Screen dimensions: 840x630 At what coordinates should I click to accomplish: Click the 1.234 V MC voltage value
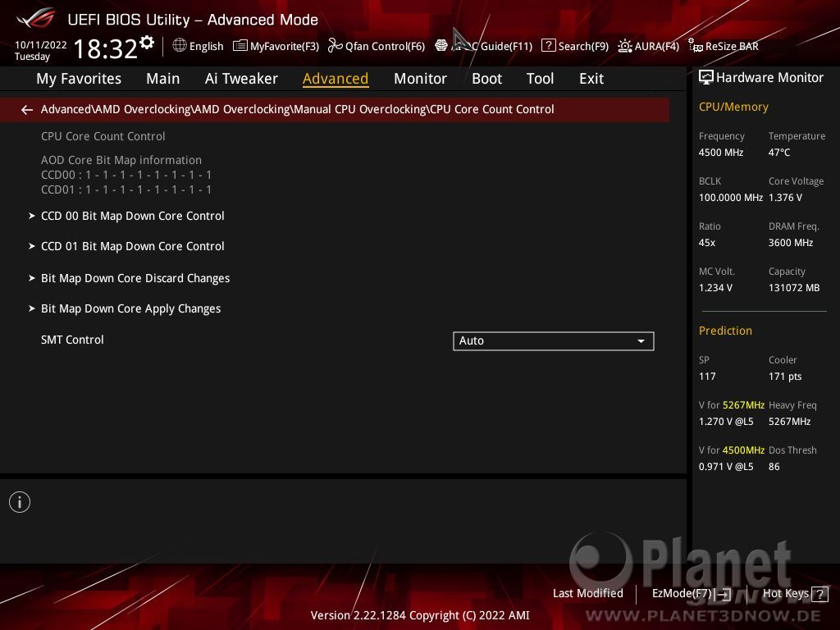(715, 288)
